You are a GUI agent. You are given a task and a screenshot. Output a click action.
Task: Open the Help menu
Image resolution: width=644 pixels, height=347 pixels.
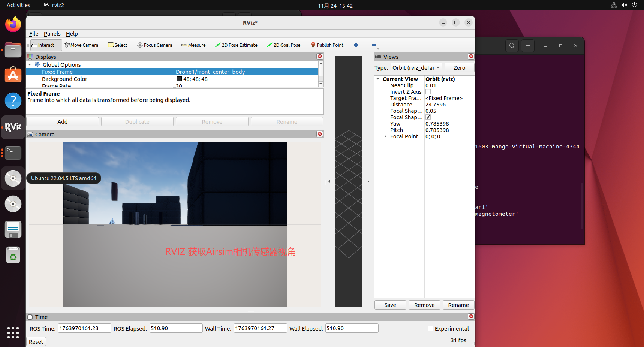(72, 34)
